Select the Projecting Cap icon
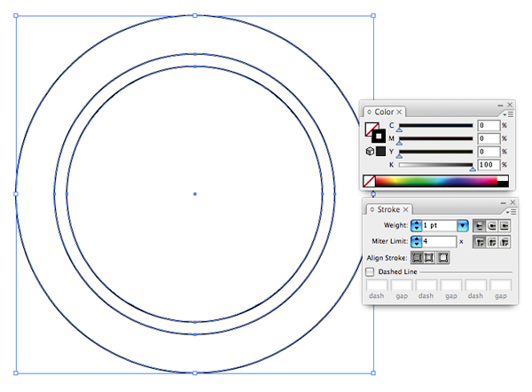Viewport: 532px width, 392px height. tap(505, 225)
